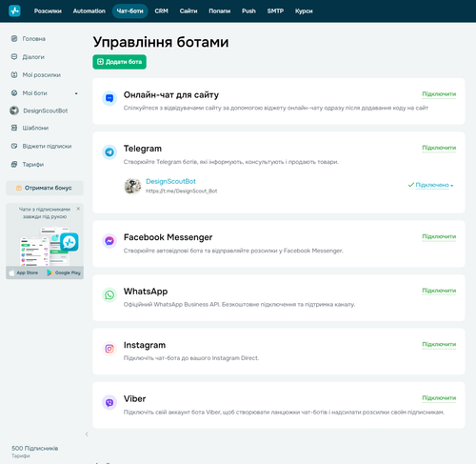476x464 pixels.
Task: Open the Сайти top menu
Action: (x=188, y=11)
